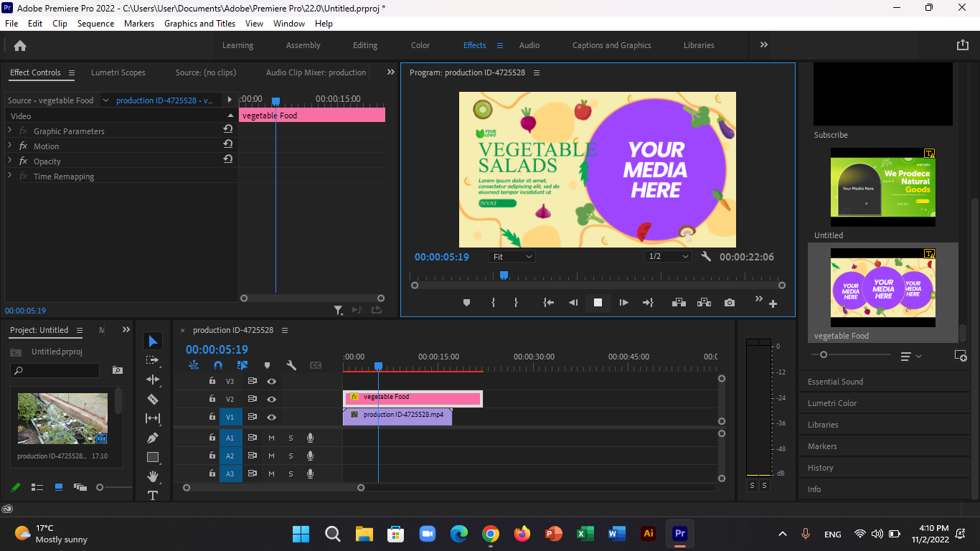Screen dimensions: 980x551
Task: Open Program monitor wrench settings
Action: point(706,256)
